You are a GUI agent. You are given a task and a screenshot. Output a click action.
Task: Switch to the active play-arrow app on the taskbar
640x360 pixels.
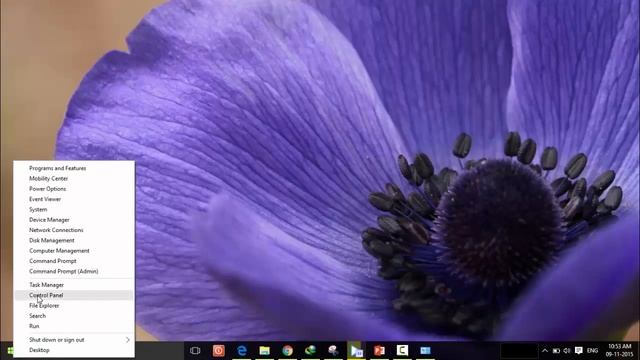356,351
